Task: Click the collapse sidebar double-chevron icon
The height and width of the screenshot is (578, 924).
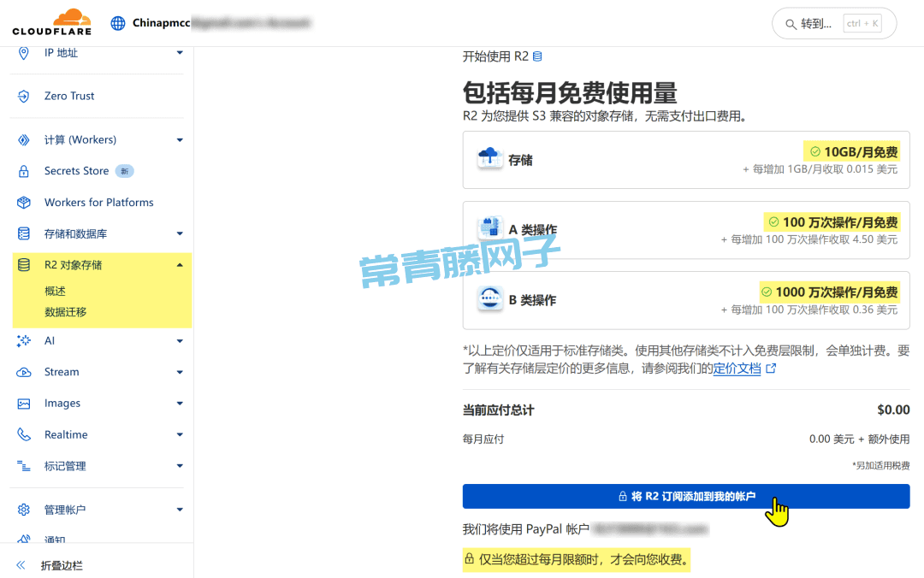Action: click(21, 566)
